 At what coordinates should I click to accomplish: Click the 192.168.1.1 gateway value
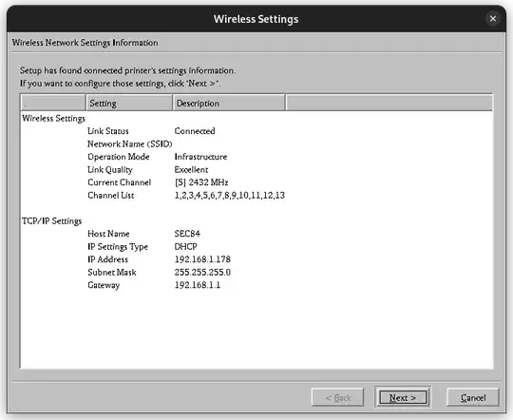pos(198,285)
